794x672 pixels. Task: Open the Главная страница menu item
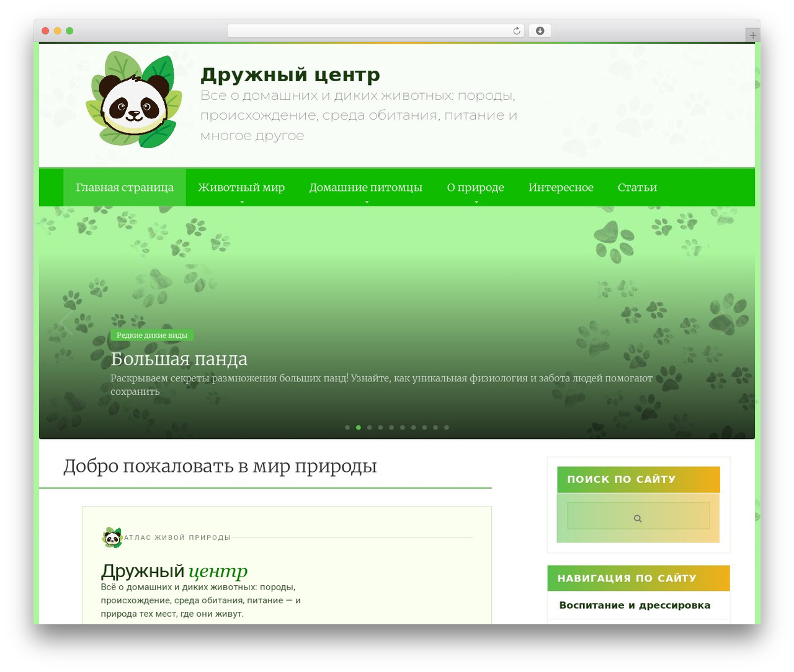(x=125, y=187)
